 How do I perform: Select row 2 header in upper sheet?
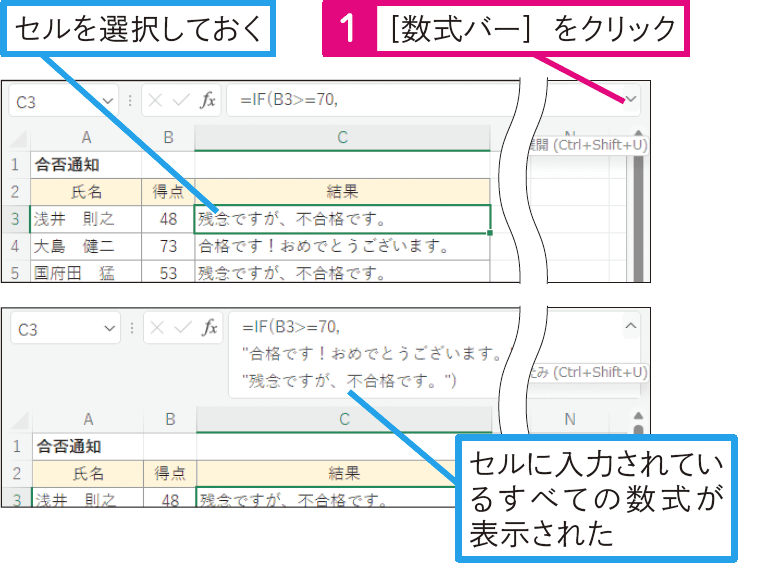click(x=15, y=191)
